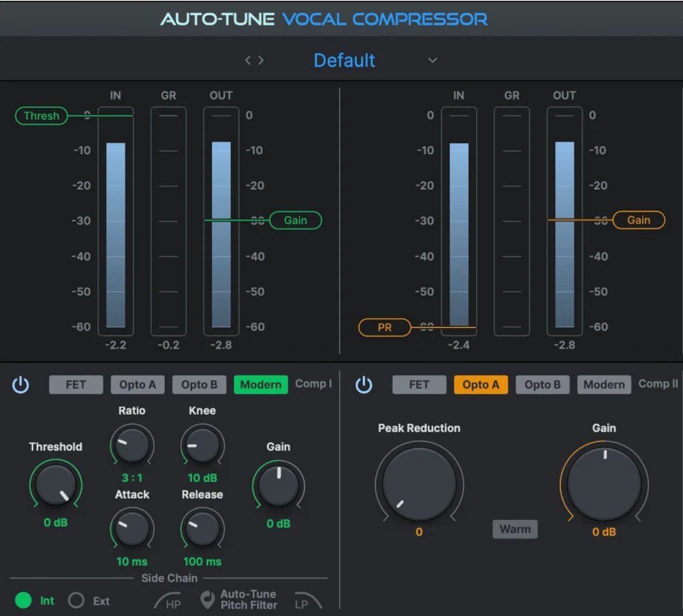Switch Comp II to Opto B mode
683x616 pixels.
pyautogui.click(x=542, y=385)
